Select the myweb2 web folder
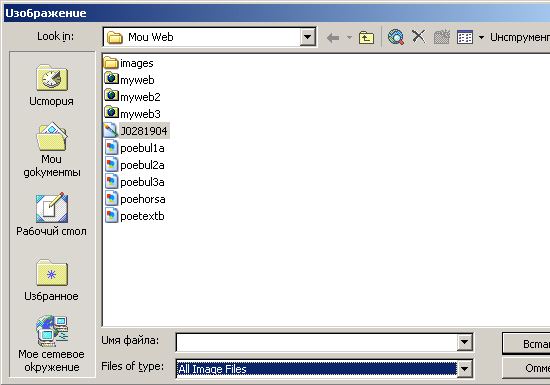 pyautogui.click(x=132, y=97)
